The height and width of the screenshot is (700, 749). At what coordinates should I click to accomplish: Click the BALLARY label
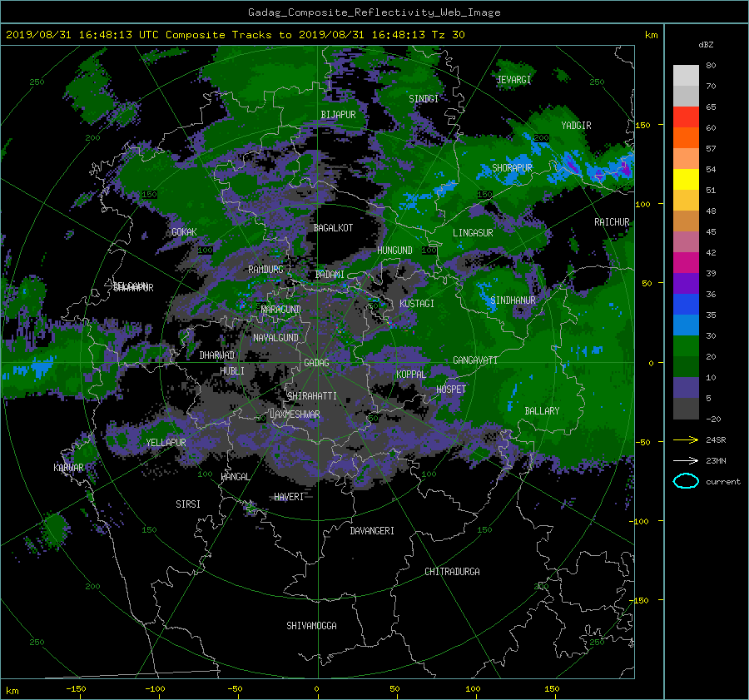click(x=542, y=411)
